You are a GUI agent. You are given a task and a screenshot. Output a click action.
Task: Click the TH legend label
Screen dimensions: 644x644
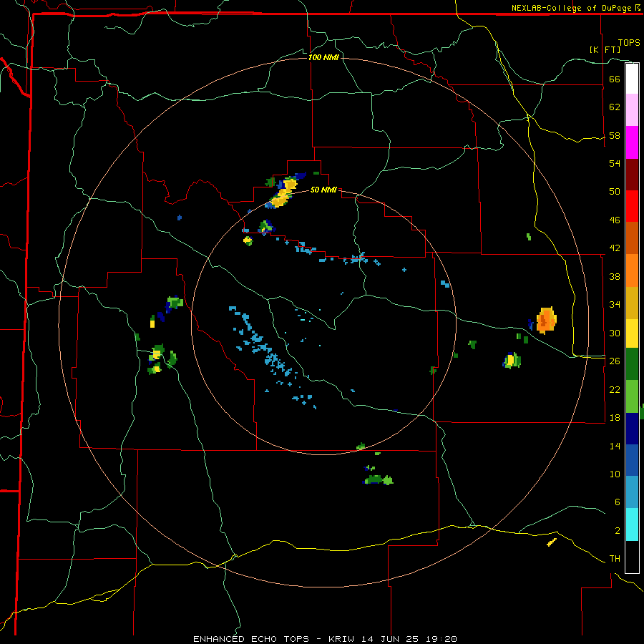point(615,559)
